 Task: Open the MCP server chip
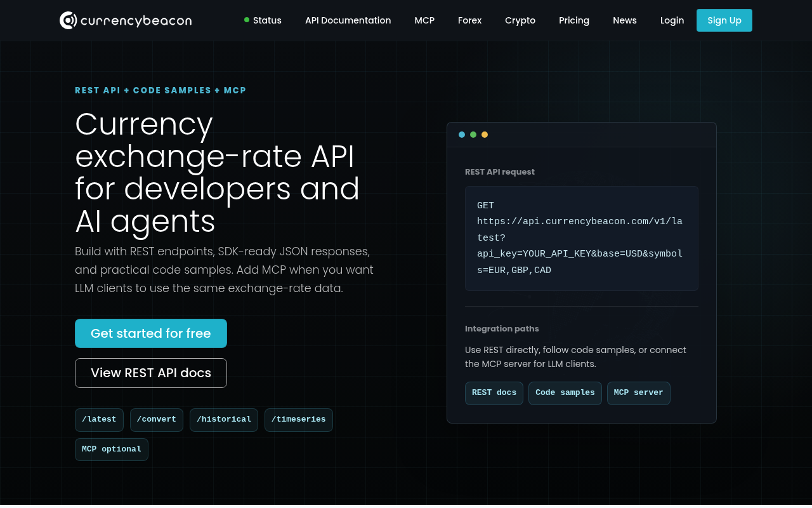click(x=639, y=393)
